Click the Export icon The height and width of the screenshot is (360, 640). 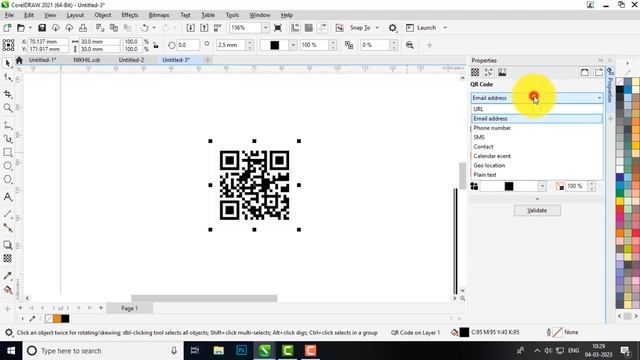[204, 28]
